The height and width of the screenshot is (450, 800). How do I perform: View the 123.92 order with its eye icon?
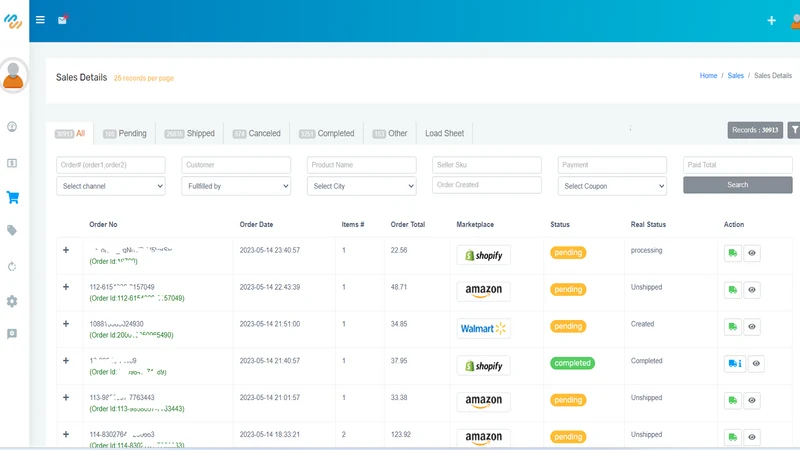(x=752, y=437)
